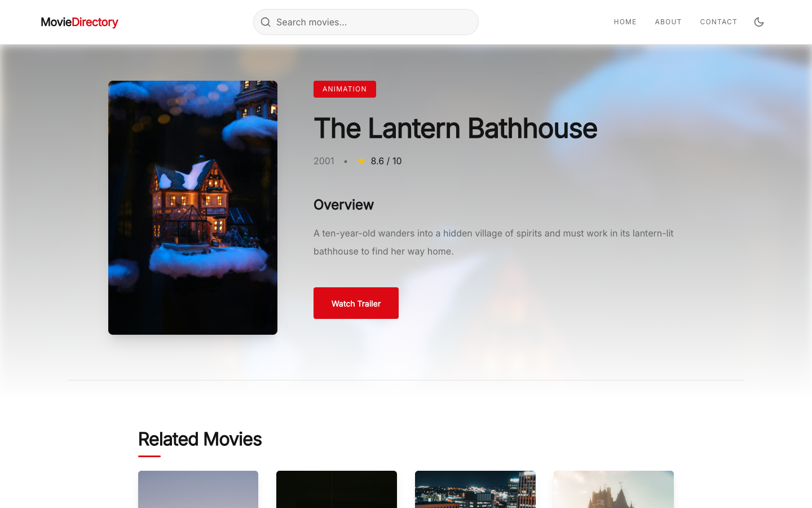Click the yellow rating star icon
Screen dimensions: 812x508
coord(361,161)
